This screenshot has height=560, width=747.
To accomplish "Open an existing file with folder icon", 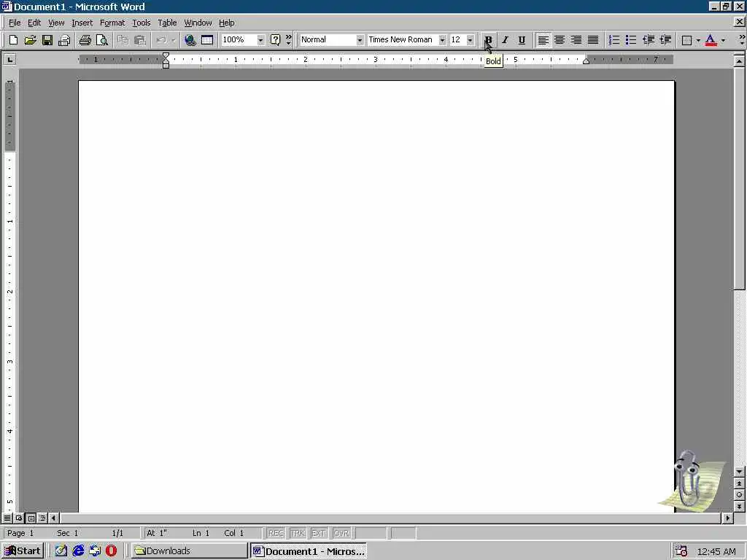I will pyautogui.click(x=30, y=40).
